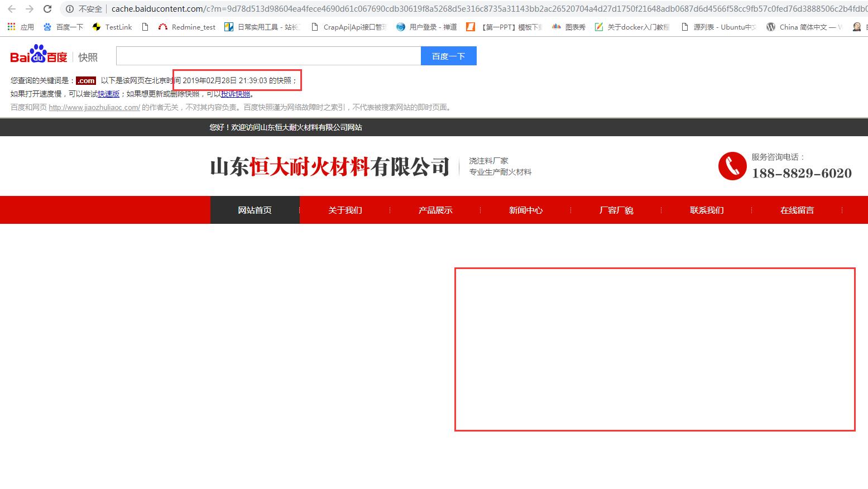Open the 联系我们 nav menu
This screenshot has height=489, width=868.
point(707,210)
